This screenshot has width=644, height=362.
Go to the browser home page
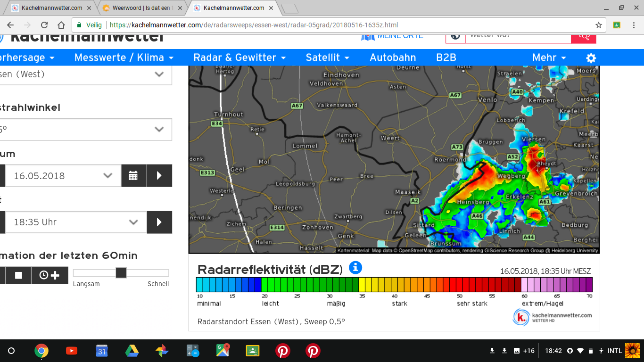tap(61, 25)
